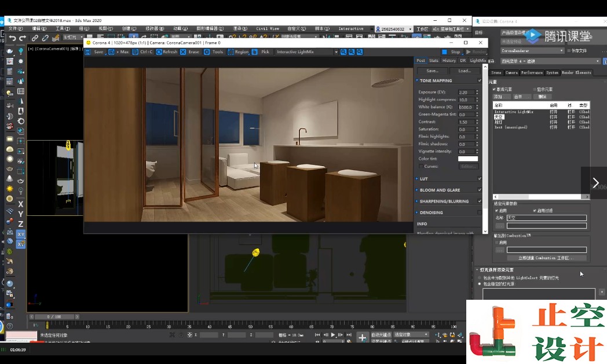The image size is (607, 364).
Task: Collapse the TONE MAPPING section
Action: 417,80
